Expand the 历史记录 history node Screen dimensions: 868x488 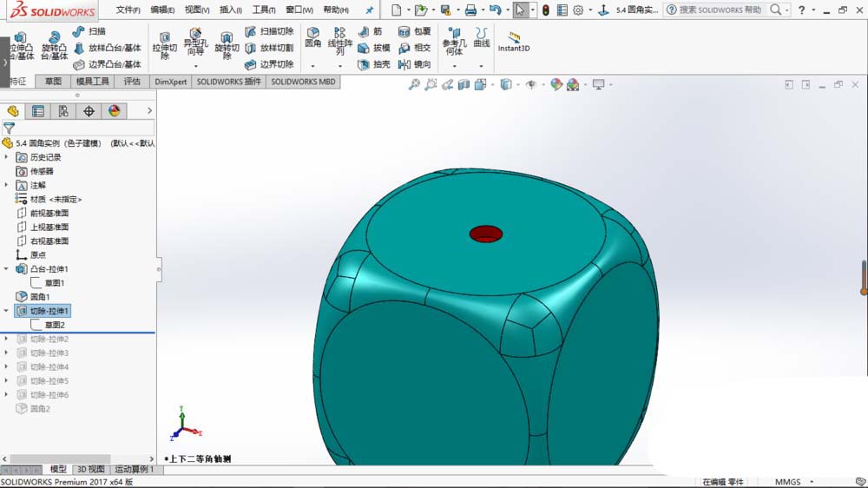[x=7, y=157]
